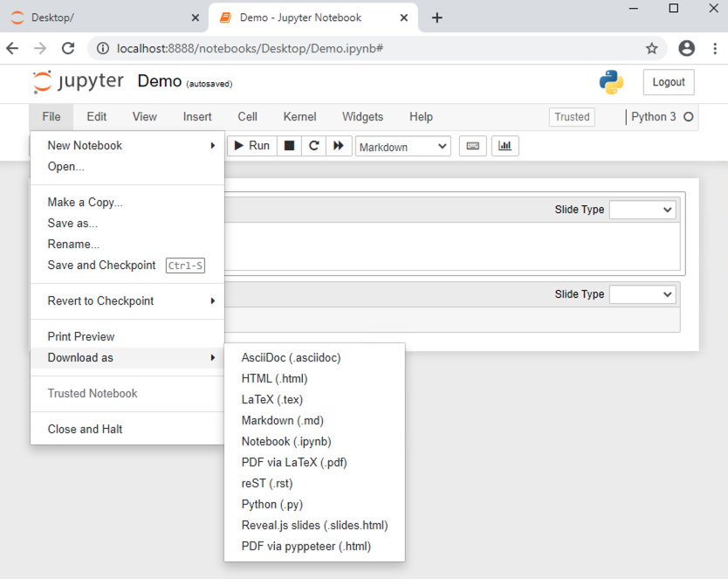728x579 pixels.
Task: Click browser back arrow
Action: coord(12,48)
